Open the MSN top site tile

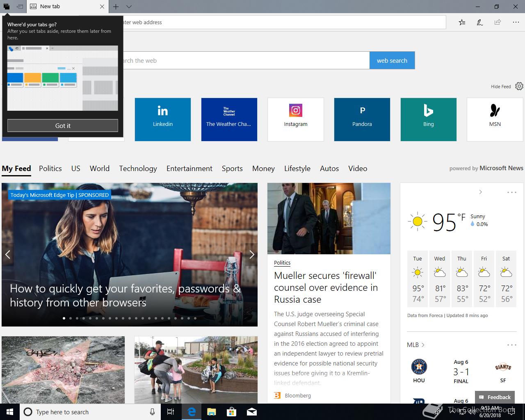click(x=495, y=119)
